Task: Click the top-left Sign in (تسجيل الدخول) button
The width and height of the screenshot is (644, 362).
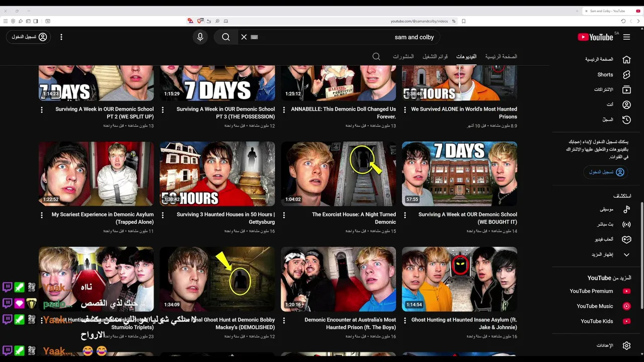Action: click(x=29, y=37)
